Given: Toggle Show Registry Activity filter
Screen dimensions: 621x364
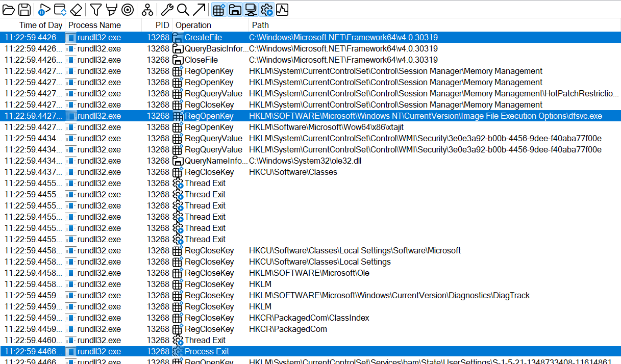Looking at the screenshot, I should pos(219,9).
